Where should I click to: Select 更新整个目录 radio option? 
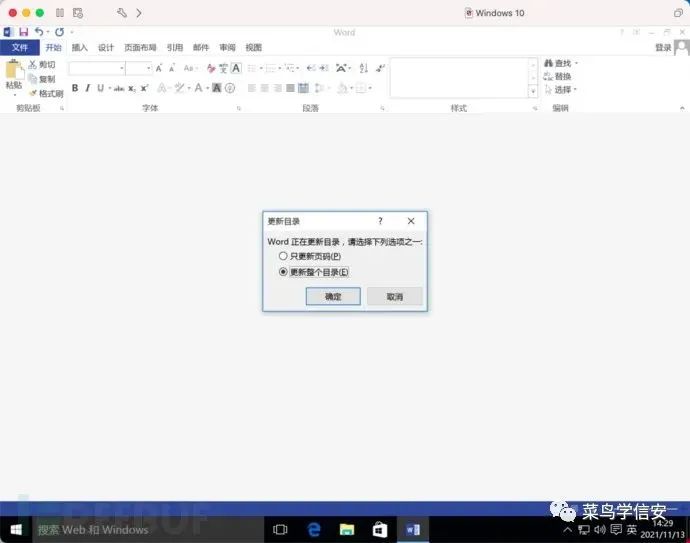(283, 272)
